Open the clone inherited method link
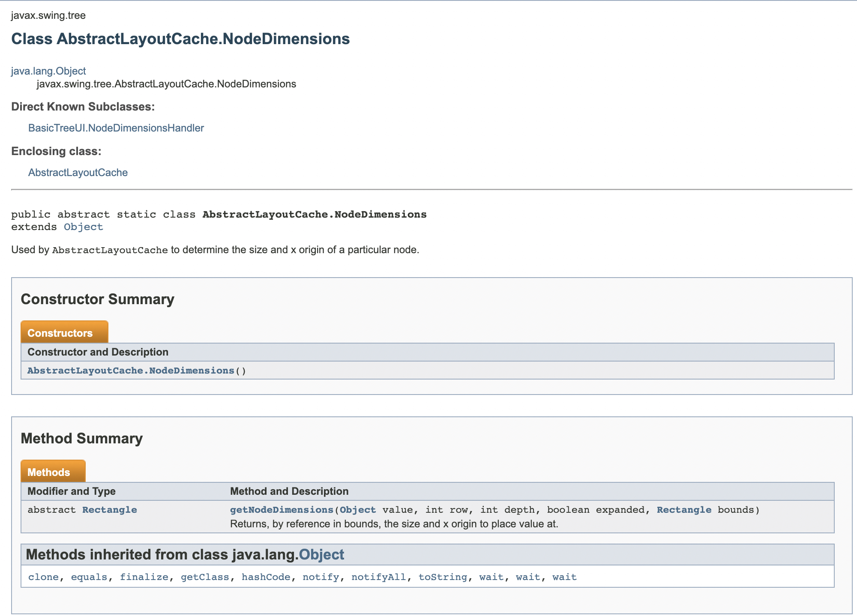 coord(43,577)
